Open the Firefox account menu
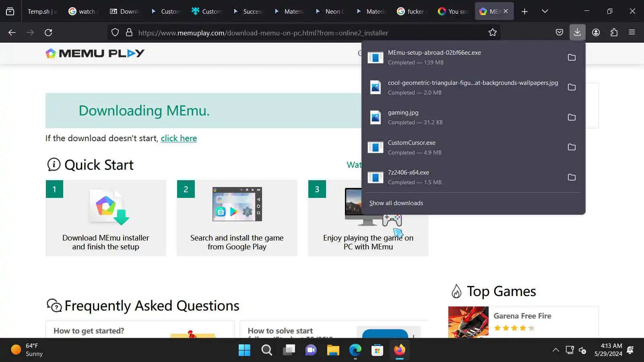This screenshot has height=362, width=644. point(596,33)
